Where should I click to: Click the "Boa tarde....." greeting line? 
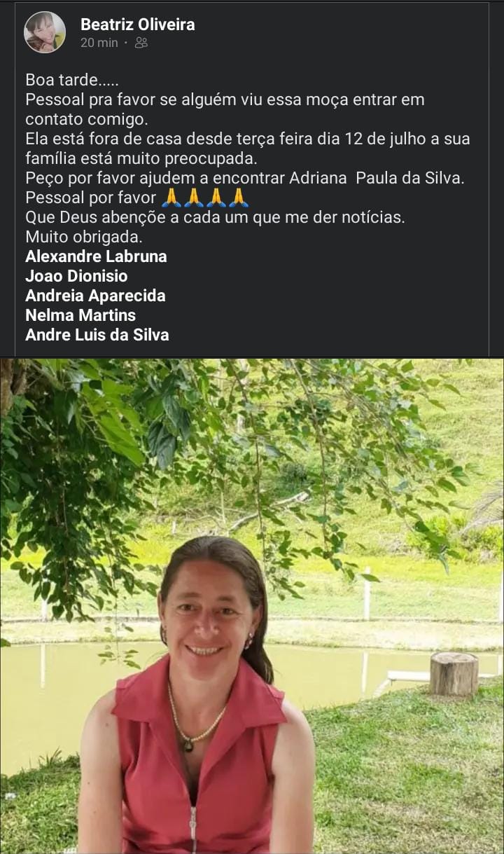(72, 80)
